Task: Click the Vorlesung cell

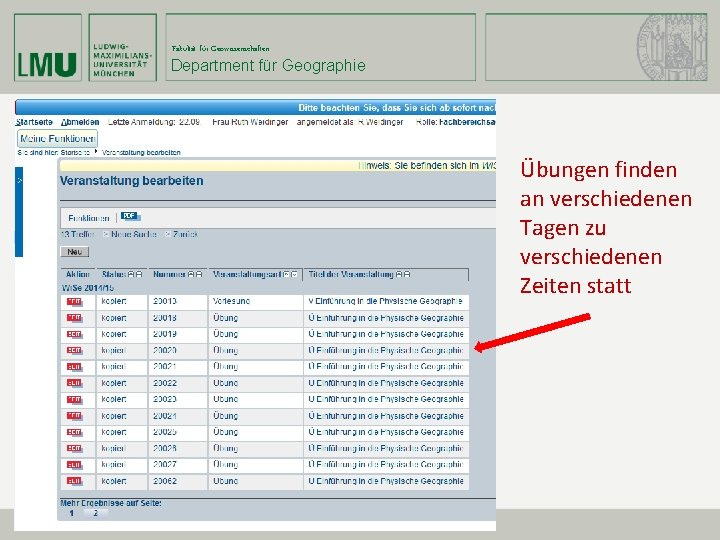Action: (255, 301)
